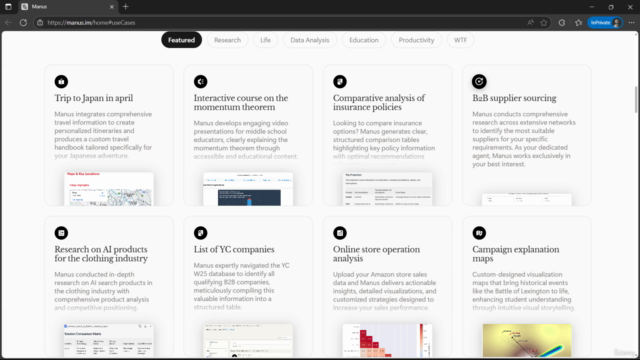This screenshot has height=360, width=640.
Task: Open Interactive course on the momentum theorem
Action: [x=241, y=102]
